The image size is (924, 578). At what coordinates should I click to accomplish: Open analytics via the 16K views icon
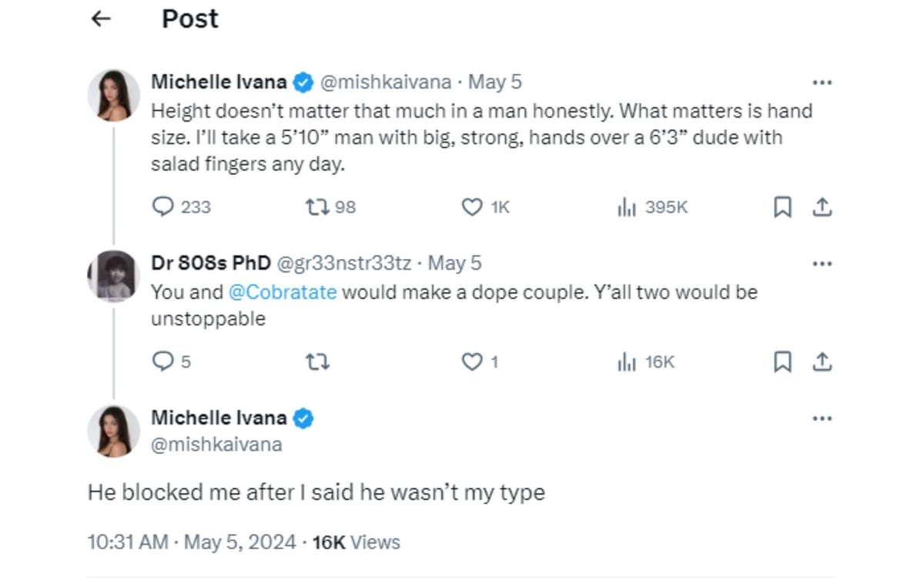pyautogui.click(x=628, y=361)
